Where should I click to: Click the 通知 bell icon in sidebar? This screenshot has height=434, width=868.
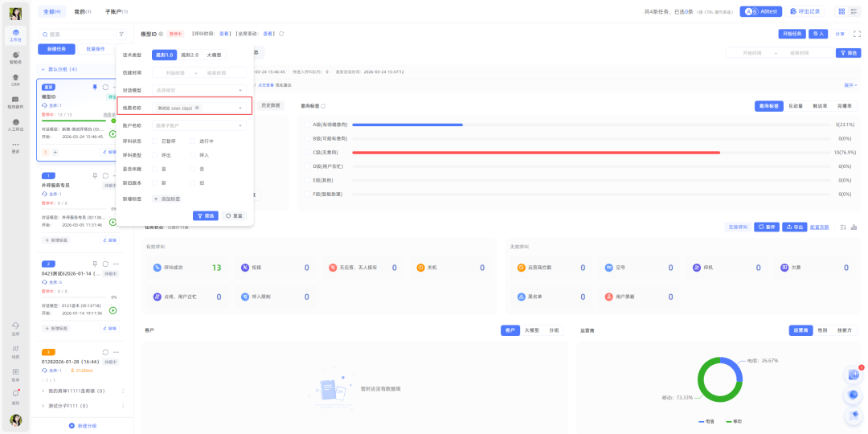point(15,395)
